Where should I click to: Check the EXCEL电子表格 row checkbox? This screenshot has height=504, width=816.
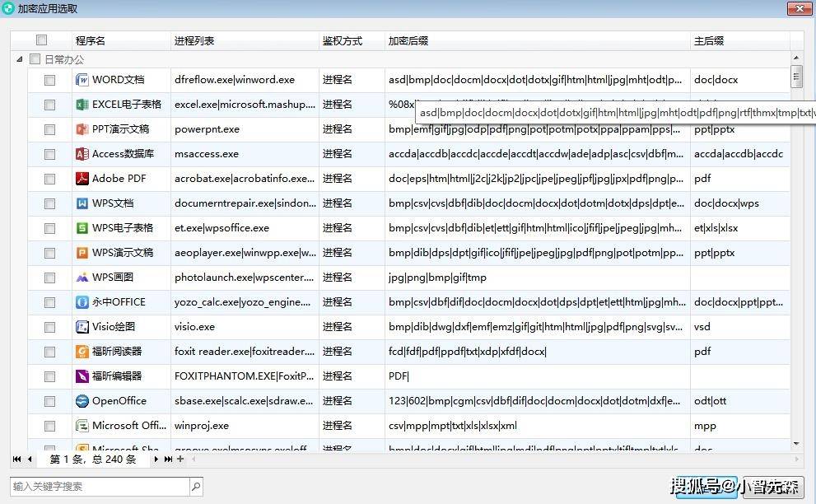(x=50, y=105)
